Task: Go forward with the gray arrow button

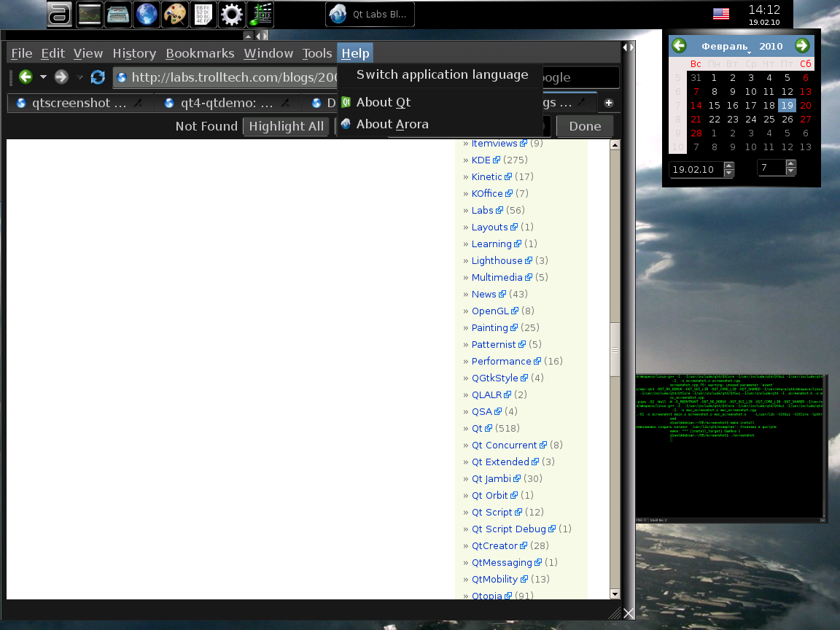Action: (61, 77)
